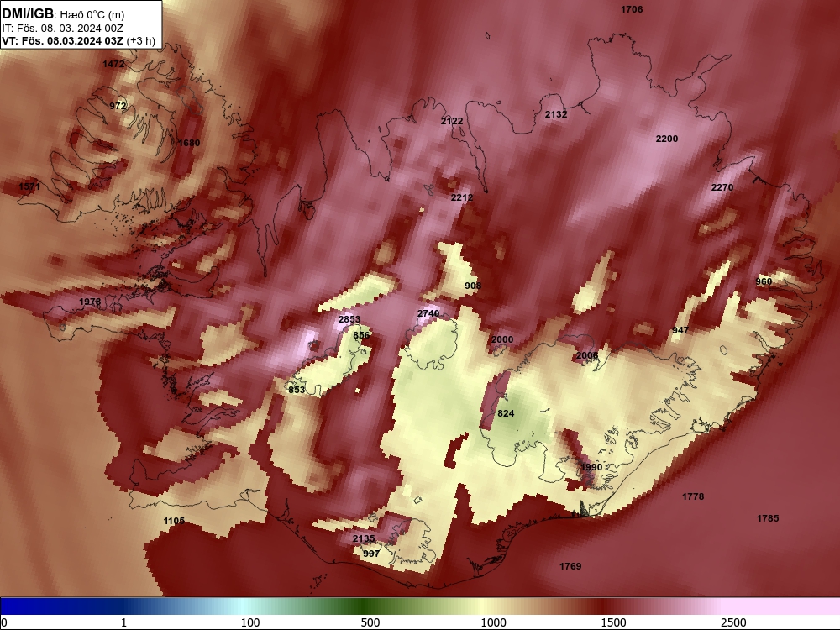This screenshot has height=630, width=840.
Task: Click the map value 908
Action: pos(473,286)
